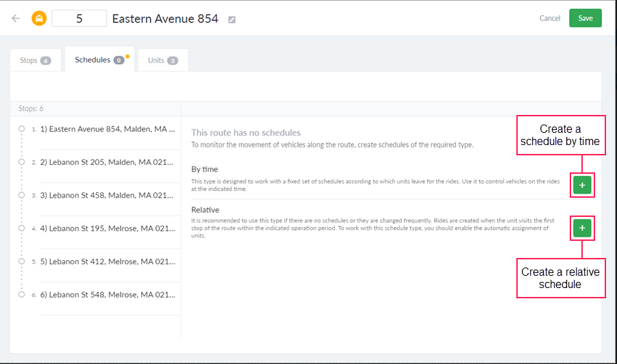This screenshot has height=364, width=617.
Task: Select stop 1 Eastern Avenue 854, Malden
Action: click(108, 129)
